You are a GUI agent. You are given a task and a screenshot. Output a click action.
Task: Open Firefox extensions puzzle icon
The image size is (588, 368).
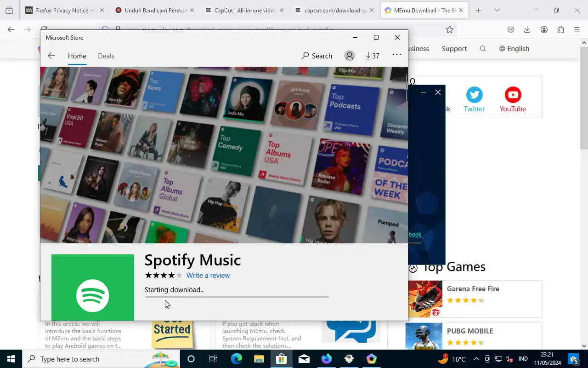(560, 29)
